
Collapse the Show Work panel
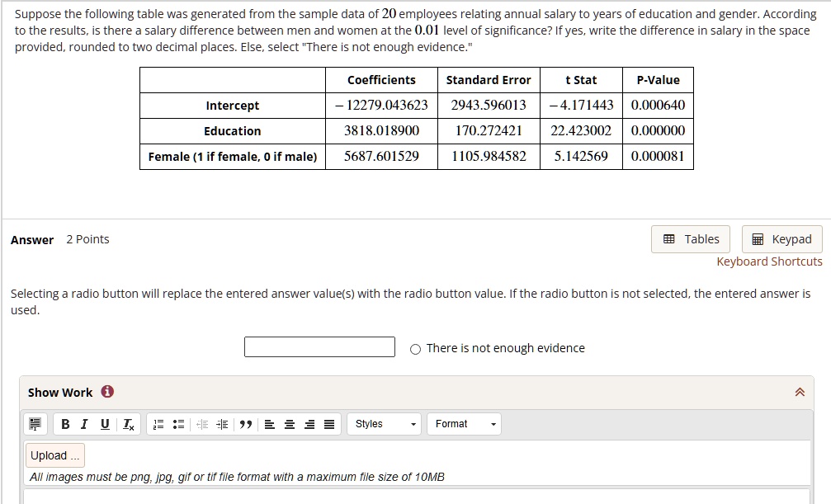click(x=799, y=392)
